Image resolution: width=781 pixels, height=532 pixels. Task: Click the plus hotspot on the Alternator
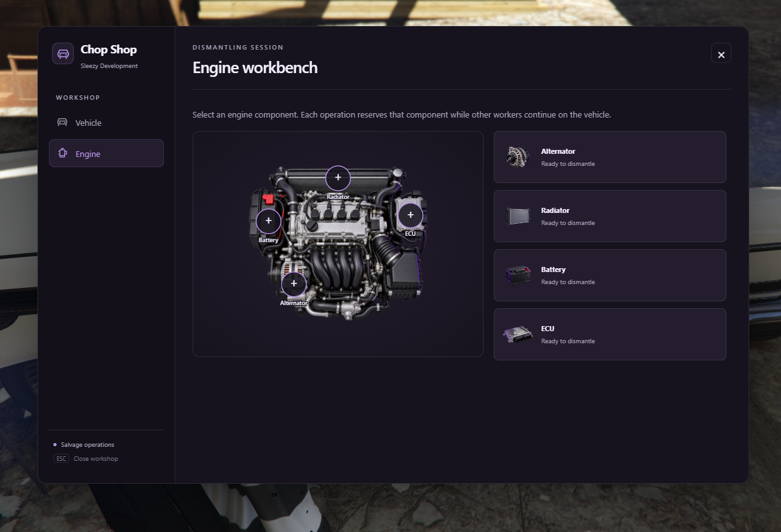294,283
